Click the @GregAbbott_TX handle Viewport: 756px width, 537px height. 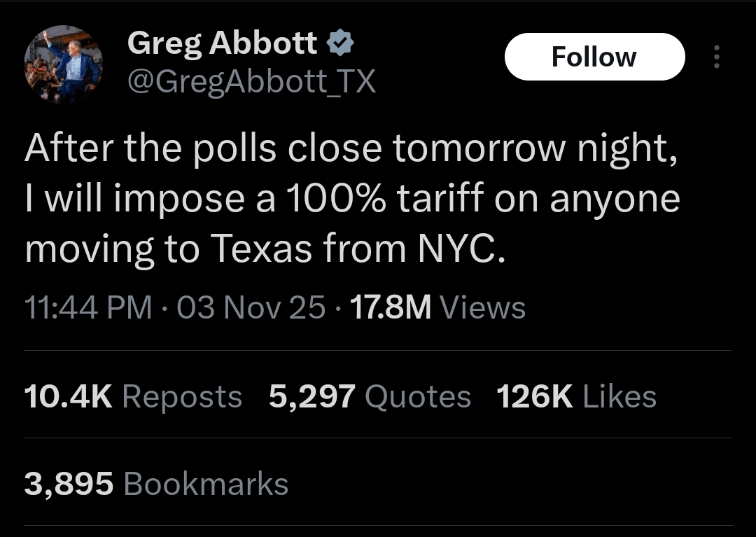pyautogui.click(x=251, y=83)
